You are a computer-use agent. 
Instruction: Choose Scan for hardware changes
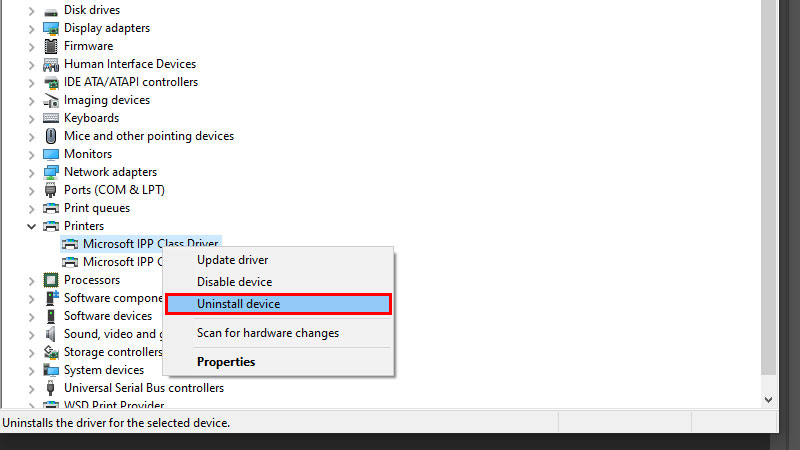click(x=279, y=333)
